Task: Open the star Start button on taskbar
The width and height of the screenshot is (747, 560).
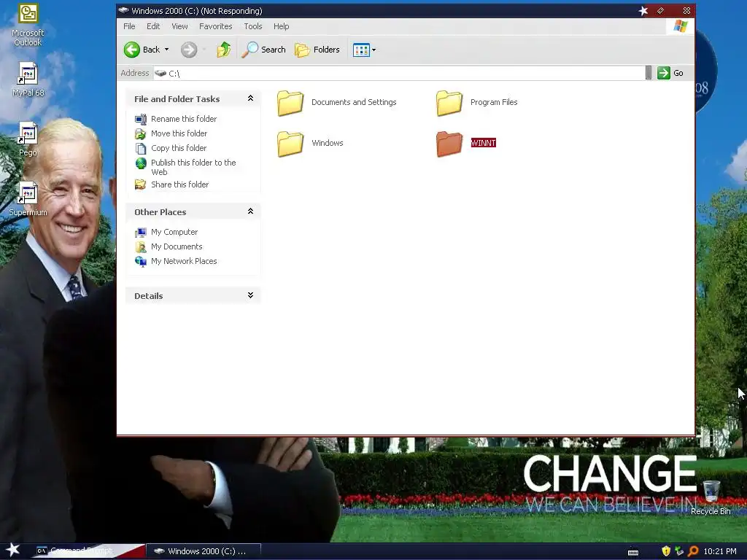Action: (x=12, y=551)
